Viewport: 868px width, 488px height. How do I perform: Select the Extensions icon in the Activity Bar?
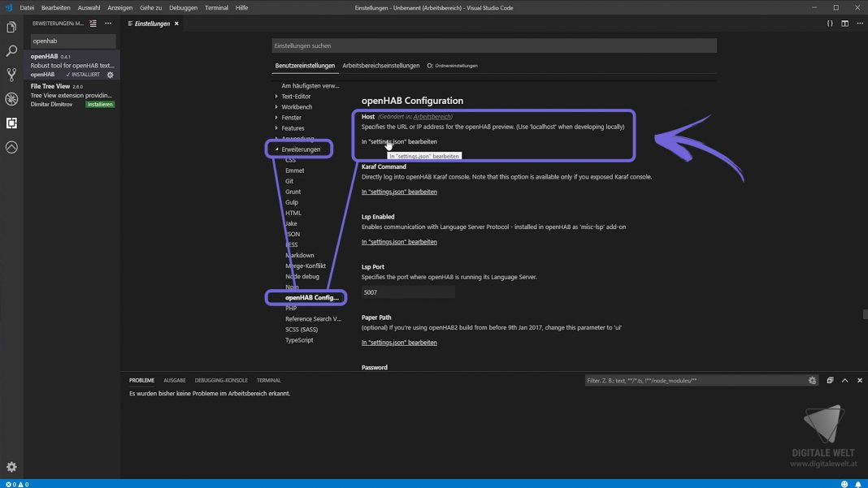[x=11, y=123]
